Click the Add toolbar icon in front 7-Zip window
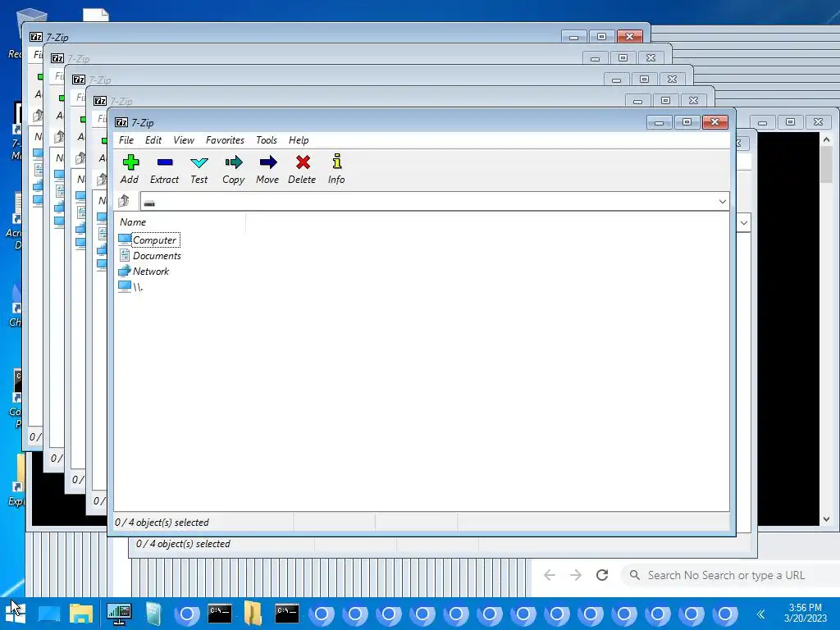The image size is (840, 630). [x=130, y=162]
